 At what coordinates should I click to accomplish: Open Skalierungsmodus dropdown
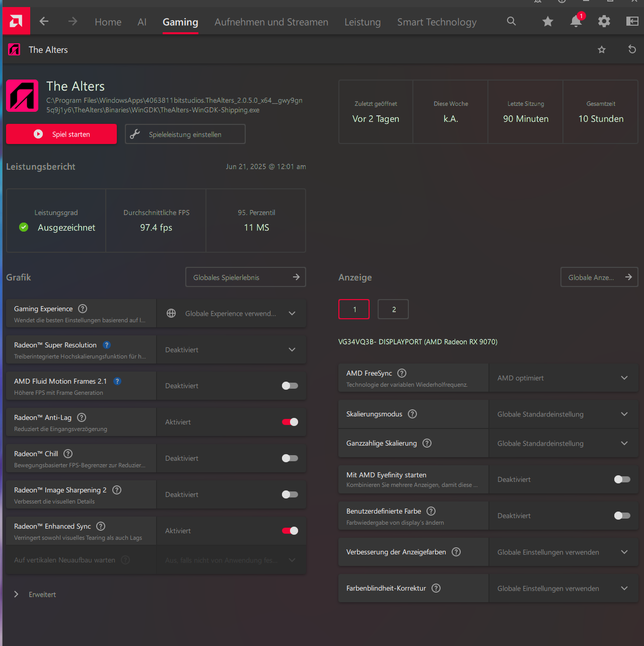click(x=564, y=414)
